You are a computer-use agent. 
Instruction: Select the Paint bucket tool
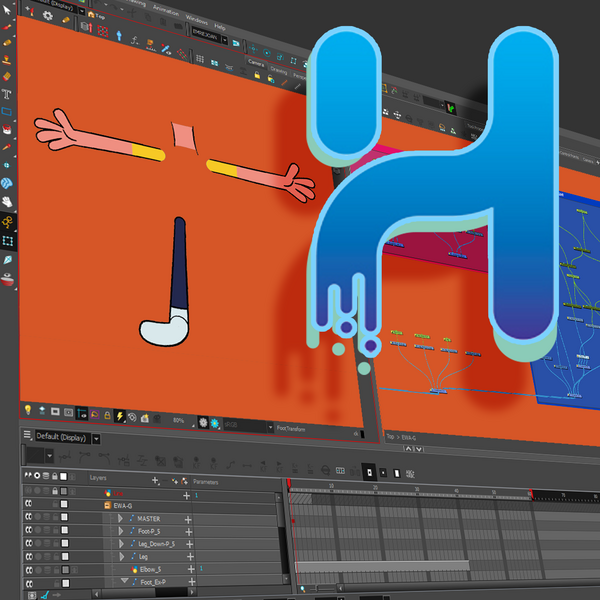coord(7,129)
